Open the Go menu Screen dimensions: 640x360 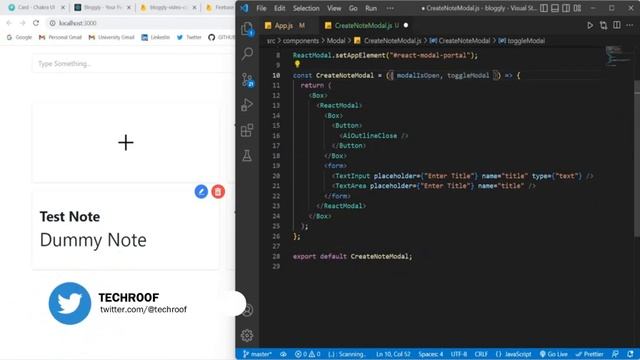pos(353,8)
